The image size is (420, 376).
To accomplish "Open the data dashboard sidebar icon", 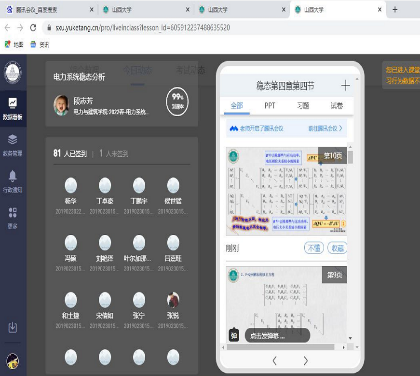I will click(13, 108).
